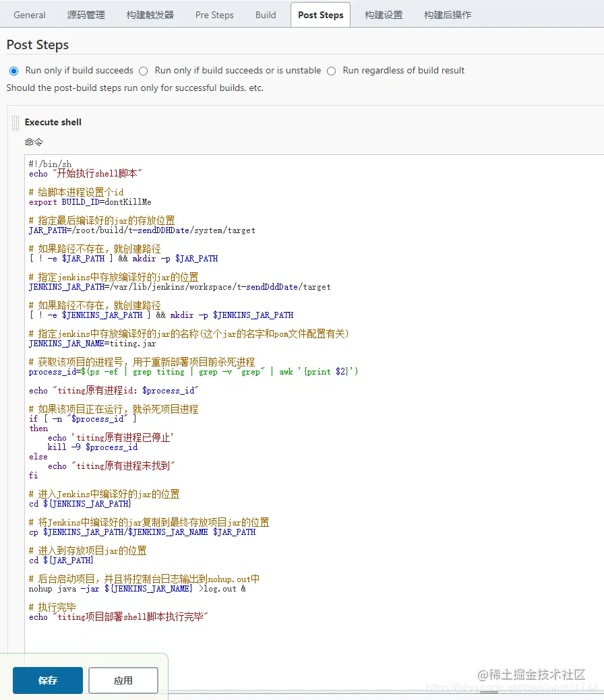
Task: Go to the Build tab
Action: (x=266, y=15)
